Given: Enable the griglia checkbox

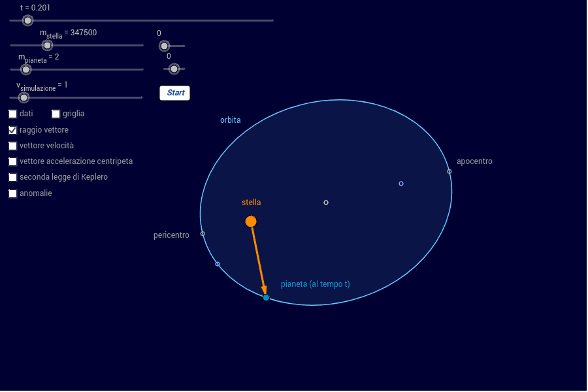Looking at the screenshot, I should (x=56, y=114).
